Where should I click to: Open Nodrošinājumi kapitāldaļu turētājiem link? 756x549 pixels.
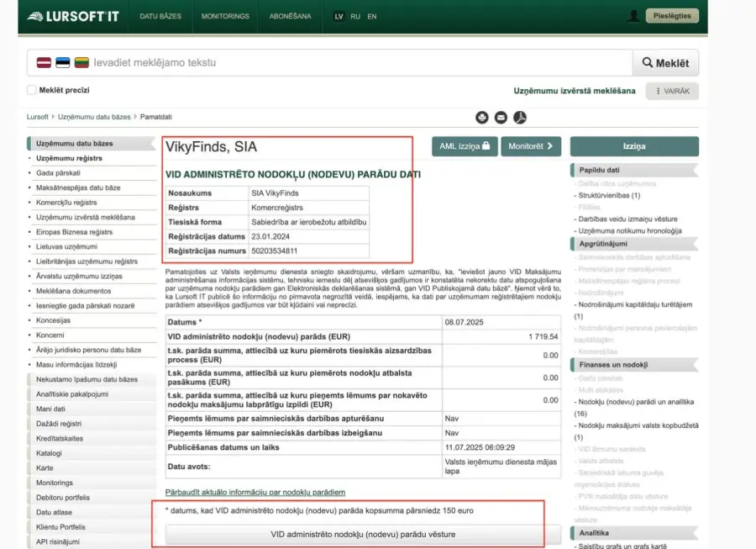[x=633, y=310]
